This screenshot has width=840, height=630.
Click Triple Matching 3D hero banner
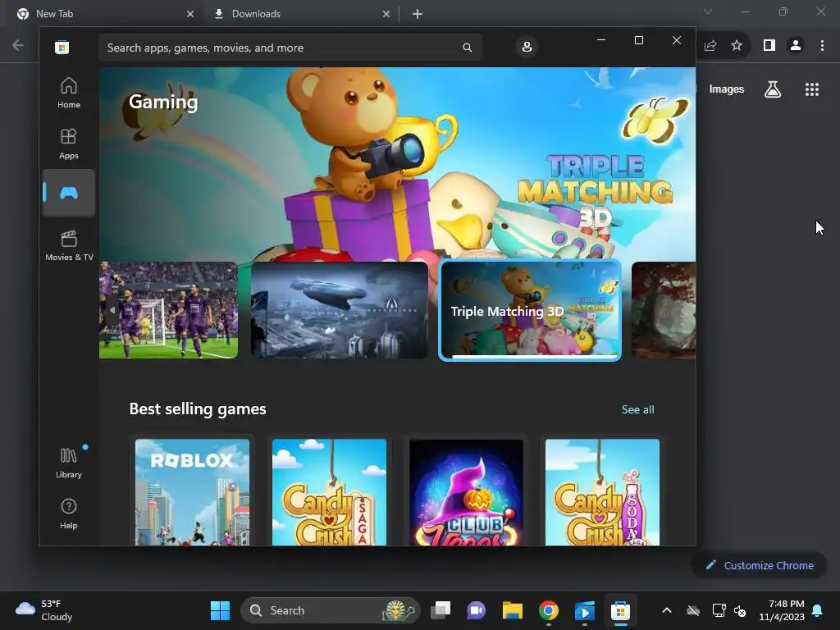(x=397, y=163)
